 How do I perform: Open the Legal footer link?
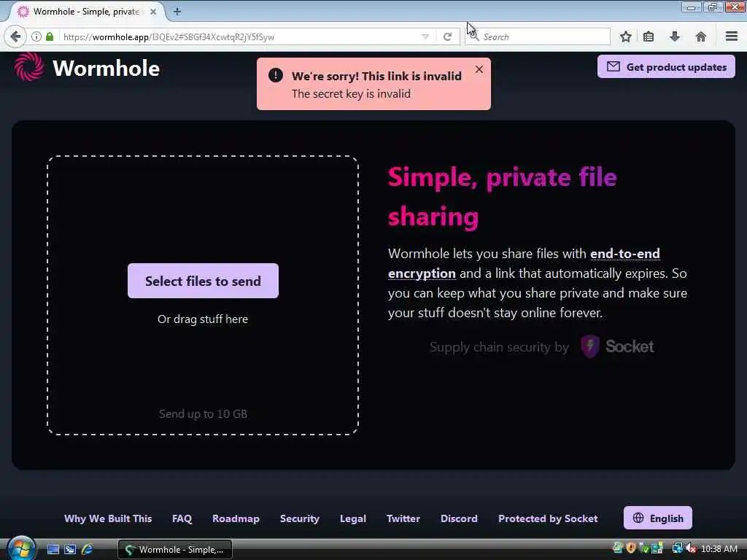pos(353,518)
